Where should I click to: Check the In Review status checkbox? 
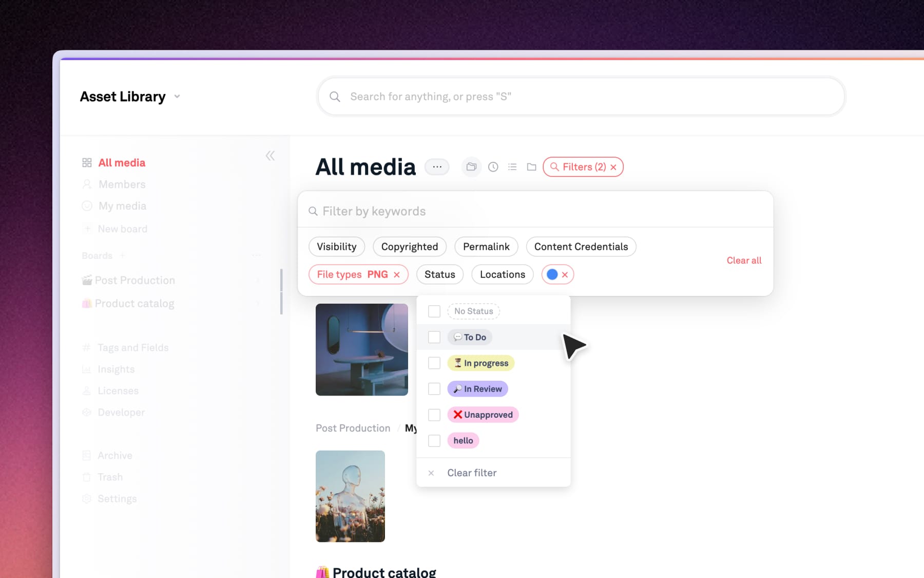click(434, 389)
